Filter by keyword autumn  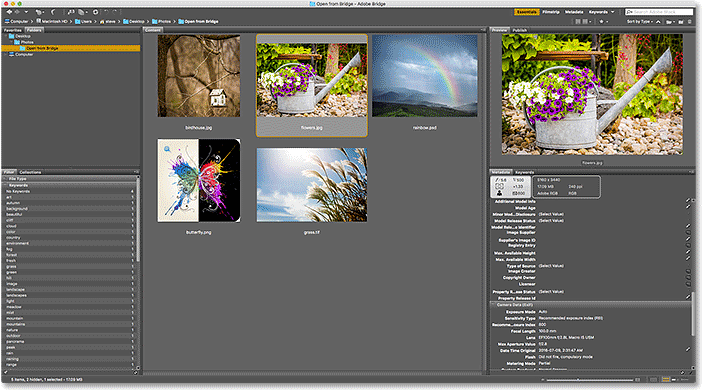70,203
